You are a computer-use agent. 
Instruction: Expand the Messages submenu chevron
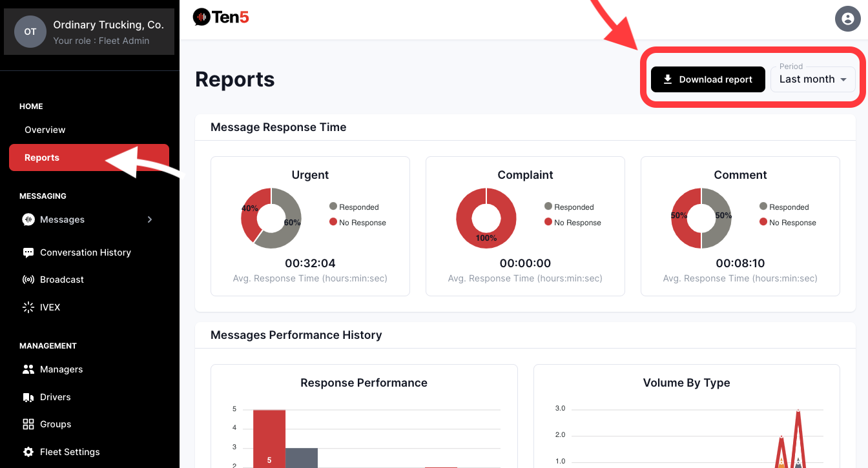pyautogui.click(x=150, y=219)
